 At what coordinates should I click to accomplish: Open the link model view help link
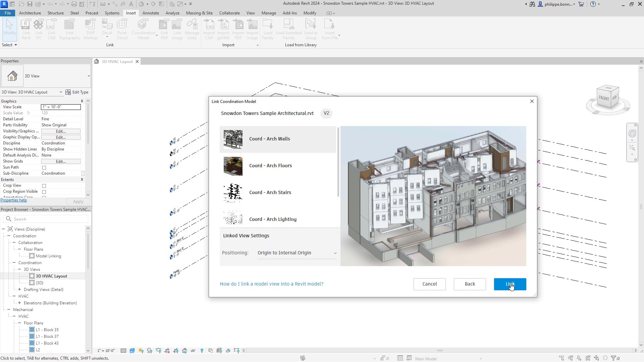tap(271, 284)
